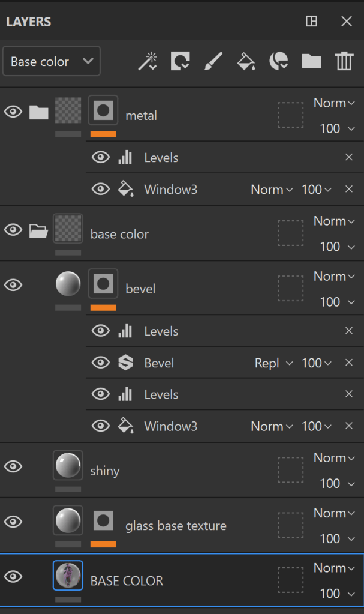The width and height of the screenshot is (364, 614).
Task: Click the add mask icon in toolbar
Action: pos(180,61)
